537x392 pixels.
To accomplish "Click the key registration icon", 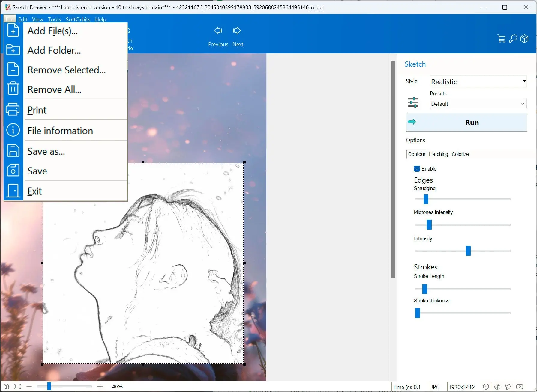I will [513, 39].
